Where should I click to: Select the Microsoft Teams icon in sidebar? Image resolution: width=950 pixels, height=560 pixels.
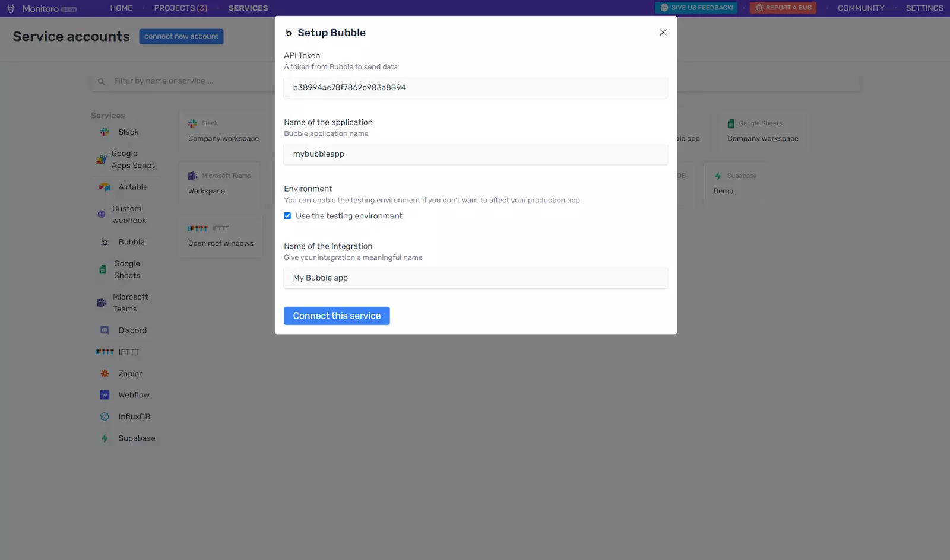[102, 303]
